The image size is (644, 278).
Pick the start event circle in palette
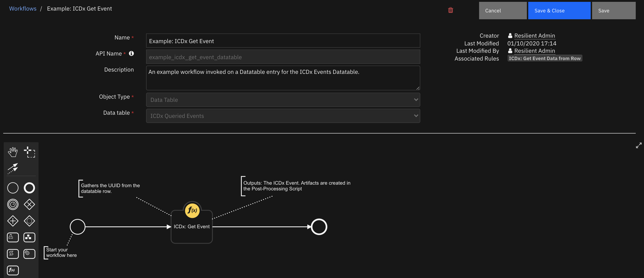[13, 188]
